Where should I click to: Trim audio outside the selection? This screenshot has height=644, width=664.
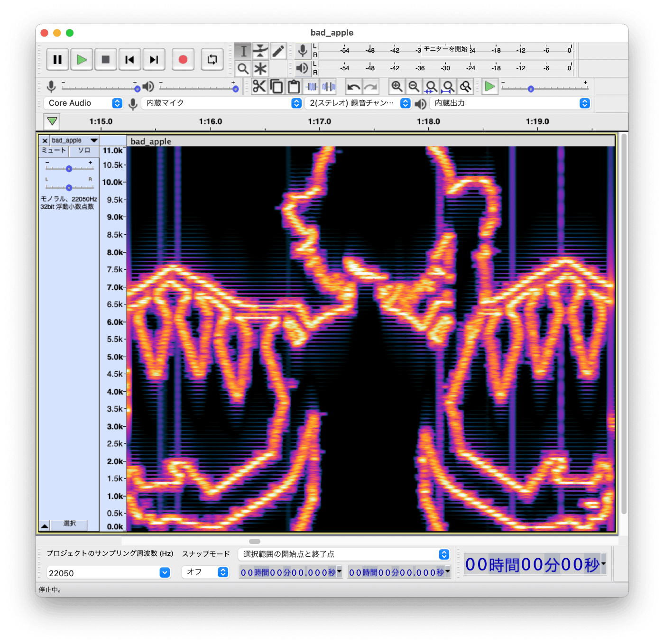click(312, 86)
